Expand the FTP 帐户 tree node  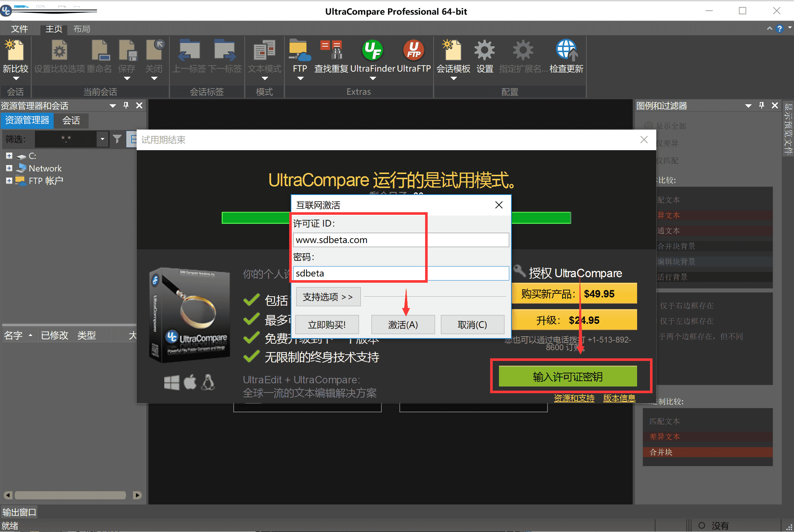pos(9,181)
